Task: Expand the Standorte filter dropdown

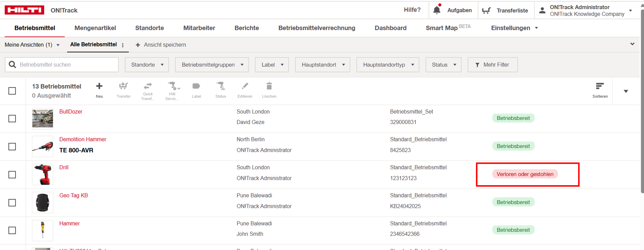Action: [x=147, y=65]
